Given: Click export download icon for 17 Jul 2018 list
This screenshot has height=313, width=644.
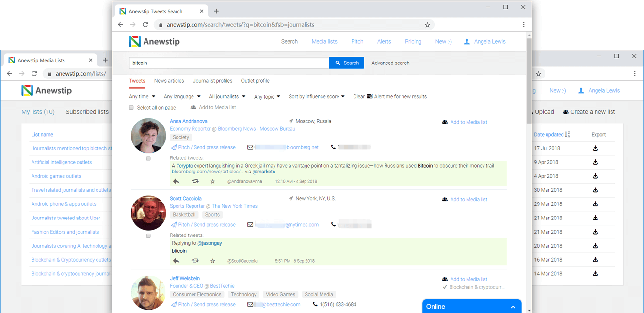Looking at the screenshot, I should click(x=595, y=148).
